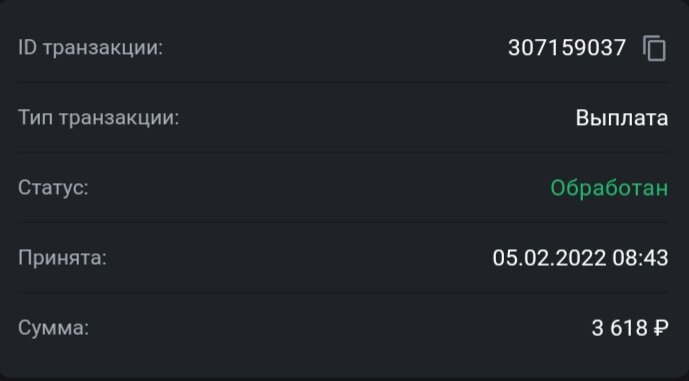The width and height of the screenshot is (689, 381).
Task: Click the word 'Тип' in the second row
Action: coord(36,118)
